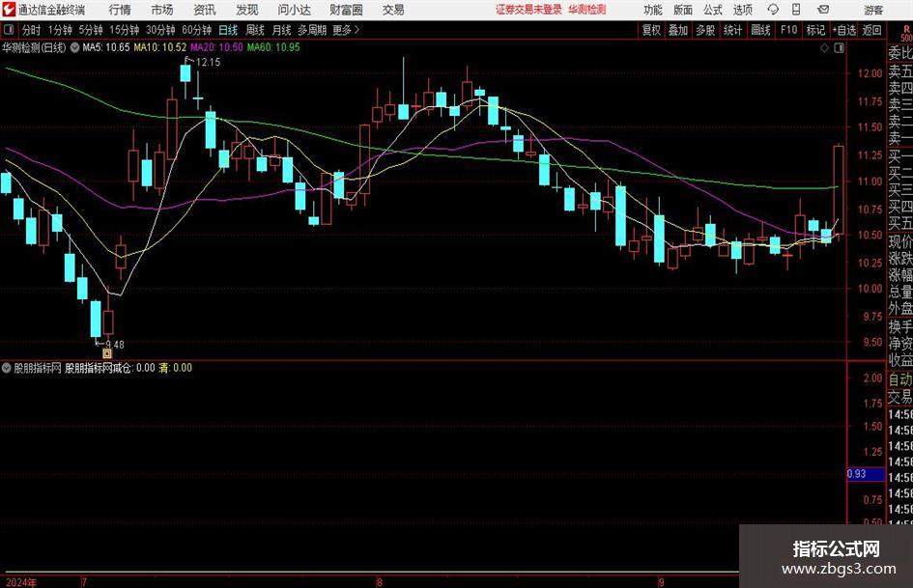Click the 通达信 red logo icon

[x=8, y=10]
